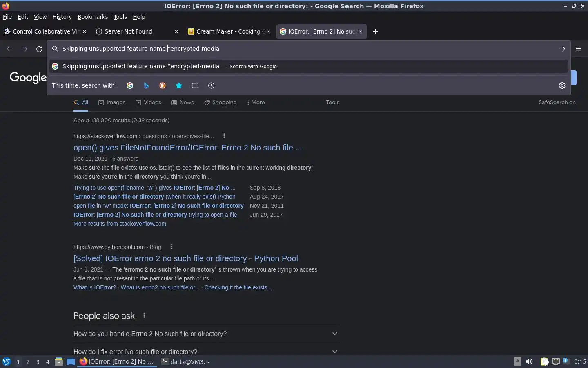588x368 pixels.
Task: Select the Images results tab
Action: pyautogui.click(x=112, y=102)
